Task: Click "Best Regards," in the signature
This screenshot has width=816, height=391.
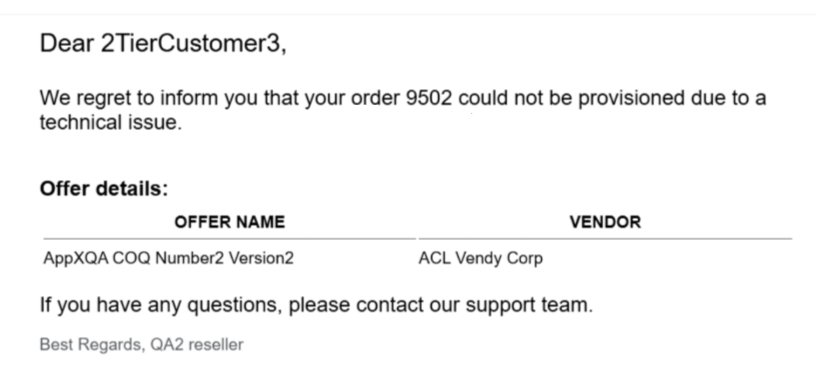Action: tap(93, 345)
